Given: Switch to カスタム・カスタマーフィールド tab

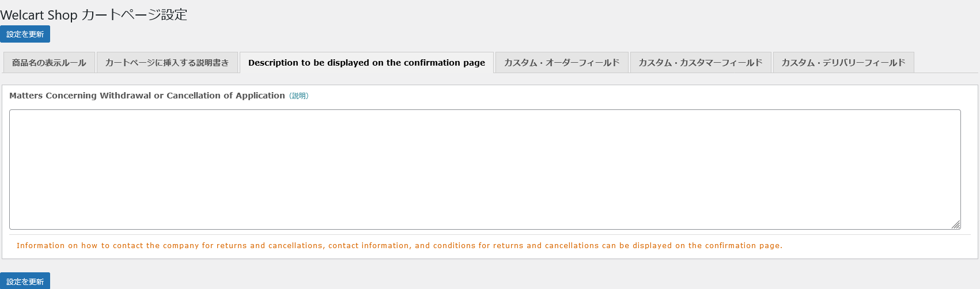Looking at the screenshot, I should (x=701, y=62).
